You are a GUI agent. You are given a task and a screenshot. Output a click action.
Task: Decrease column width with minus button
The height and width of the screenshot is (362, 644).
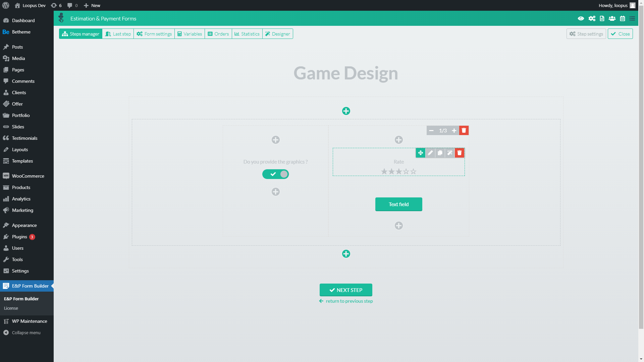pos(431,130)
